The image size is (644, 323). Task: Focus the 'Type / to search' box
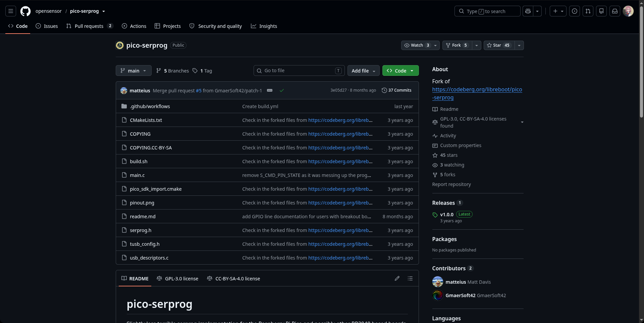click(x=487, y=11)
